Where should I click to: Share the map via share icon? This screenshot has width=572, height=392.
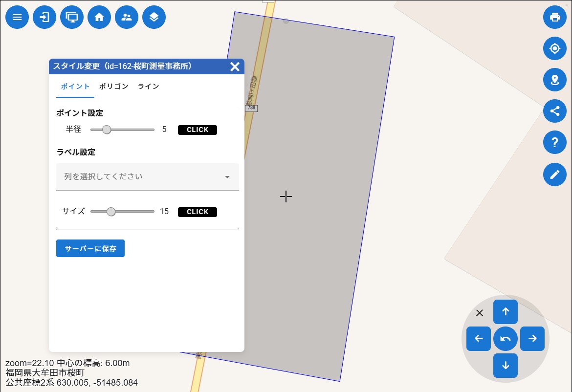[555, 111]
